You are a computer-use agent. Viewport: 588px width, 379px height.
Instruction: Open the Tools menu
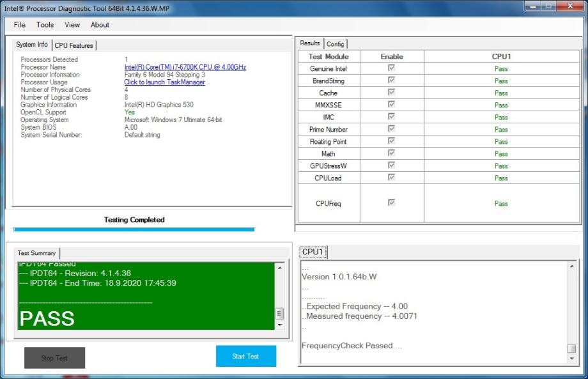(45, 25)
